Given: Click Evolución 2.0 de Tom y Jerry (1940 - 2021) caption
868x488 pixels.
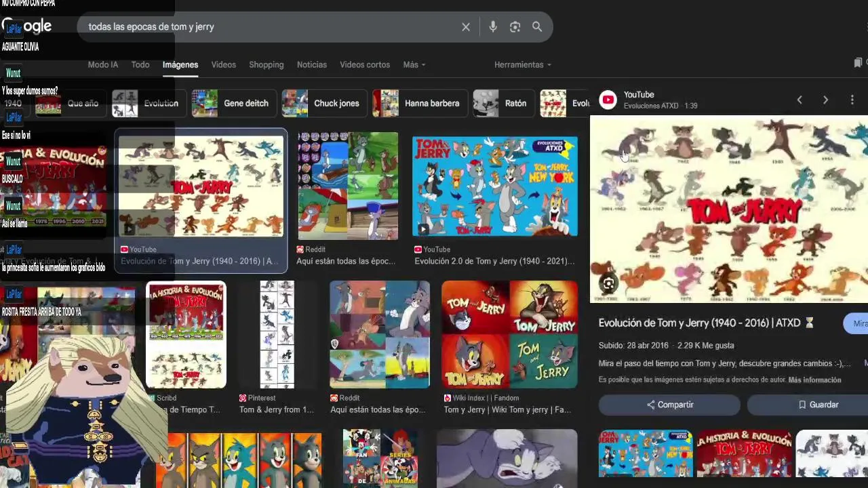Looking at the screenshot, I should click(494, 261).
